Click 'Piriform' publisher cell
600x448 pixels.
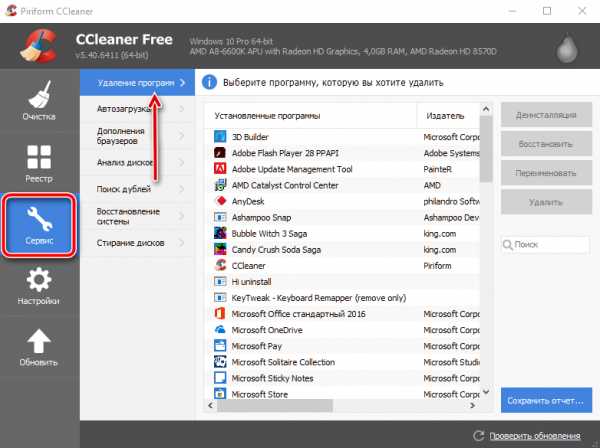point(437,266)
